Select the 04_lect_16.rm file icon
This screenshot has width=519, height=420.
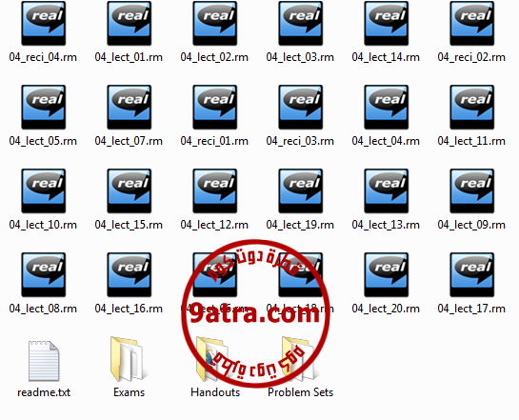[x=130, y=274]
